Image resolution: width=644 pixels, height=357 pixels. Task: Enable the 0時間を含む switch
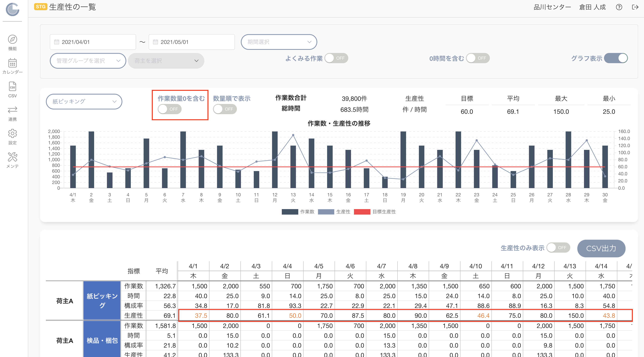coord(478,58)
